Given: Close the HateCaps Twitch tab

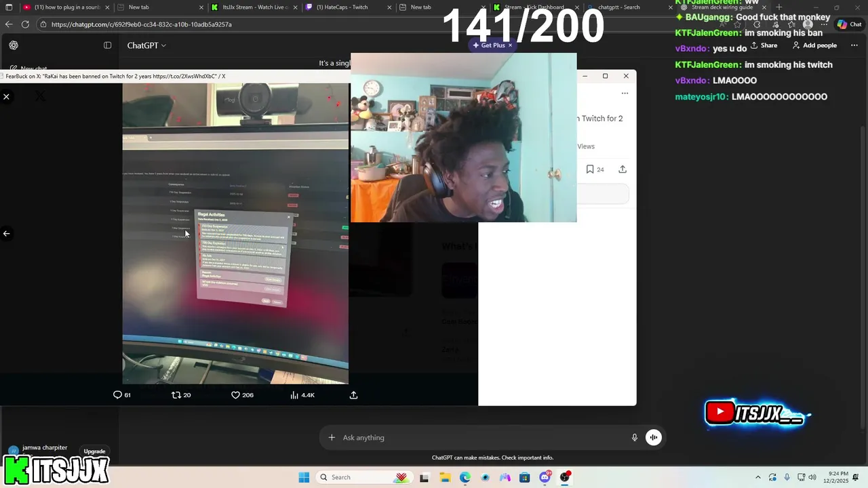Looking at the screenshot, I should (389, 7).
